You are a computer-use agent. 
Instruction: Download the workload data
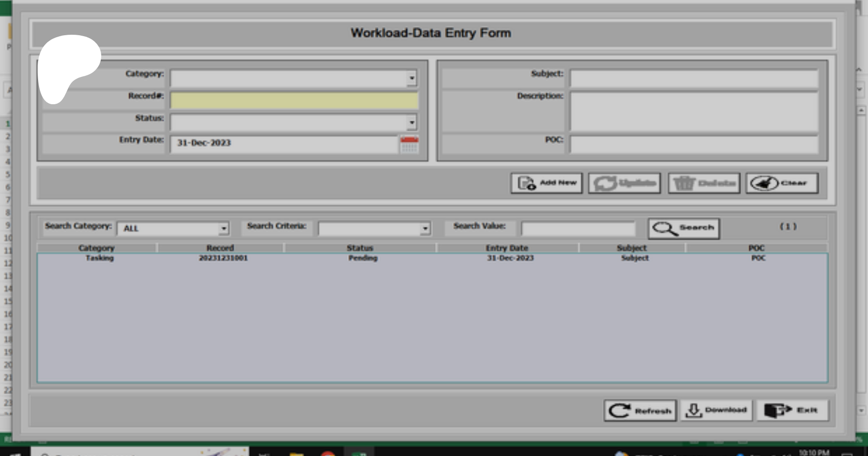[x=716, y=411]
